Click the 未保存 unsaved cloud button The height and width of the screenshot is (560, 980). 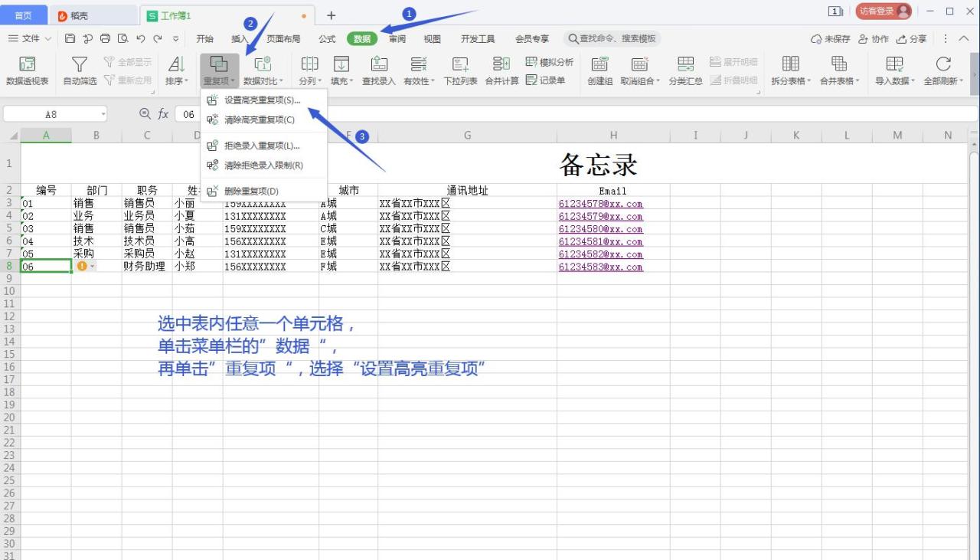tap(831, 39)
